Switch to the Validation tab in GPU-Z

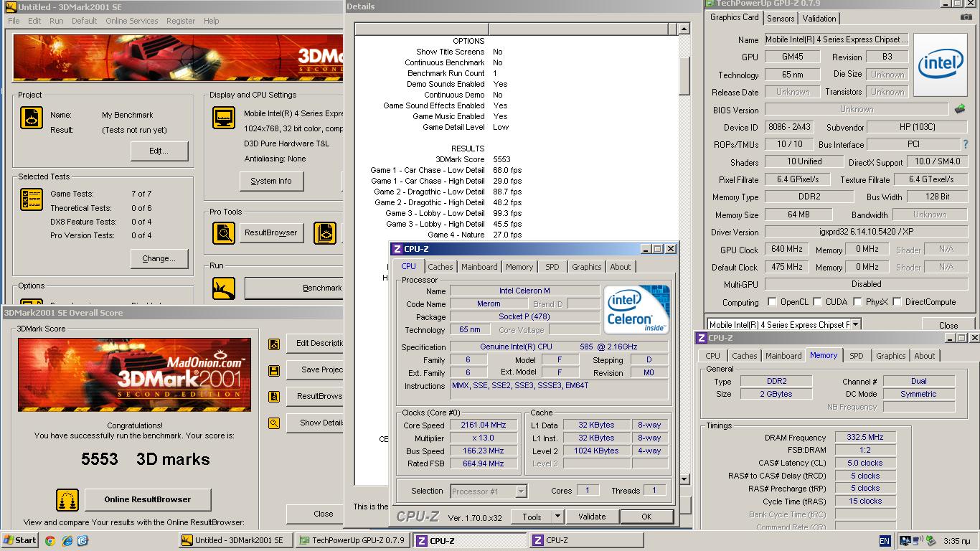click(819, 19)
